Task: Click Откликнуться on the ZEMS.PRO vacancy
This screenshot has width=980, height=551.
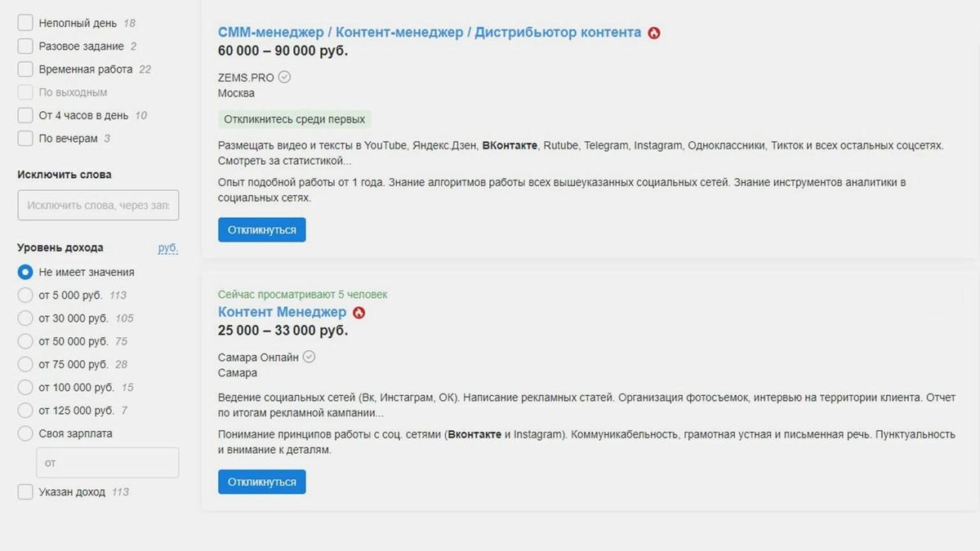Action: pos(261,229)
